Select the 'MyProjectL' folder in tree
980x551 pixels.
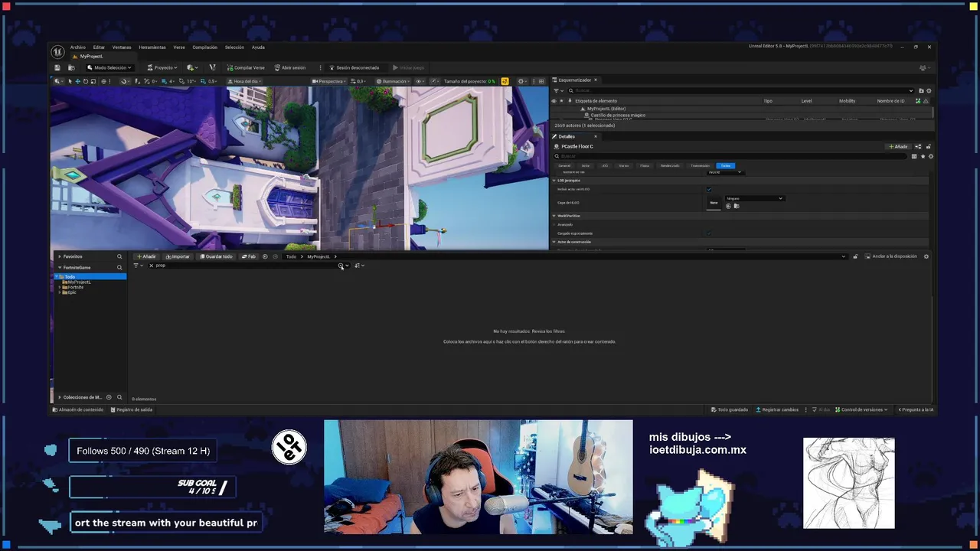(78, 282)
